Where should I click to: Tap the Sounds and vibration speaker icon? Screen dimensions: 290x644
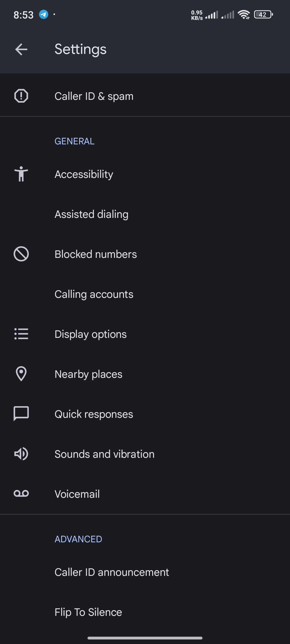coord(21,454)
